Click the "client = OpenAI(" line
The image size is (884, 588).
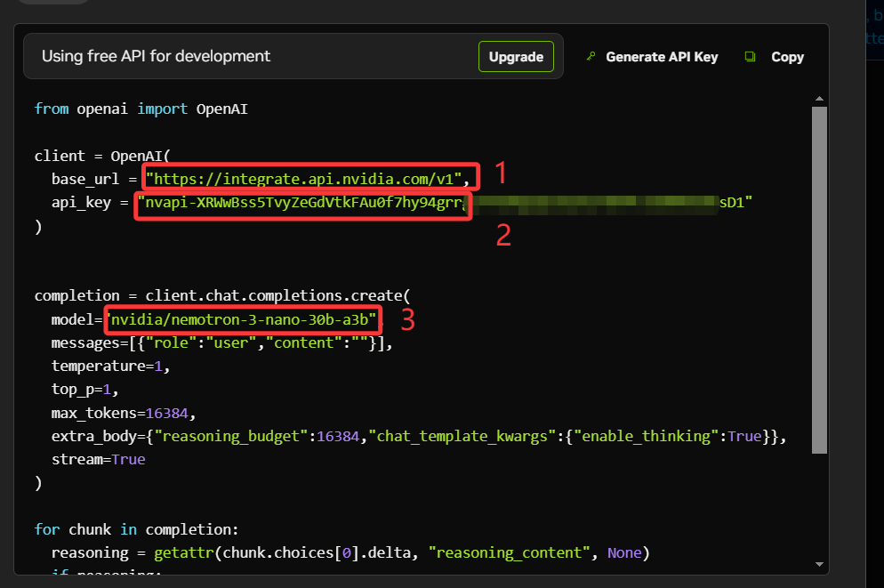(102, 157)
